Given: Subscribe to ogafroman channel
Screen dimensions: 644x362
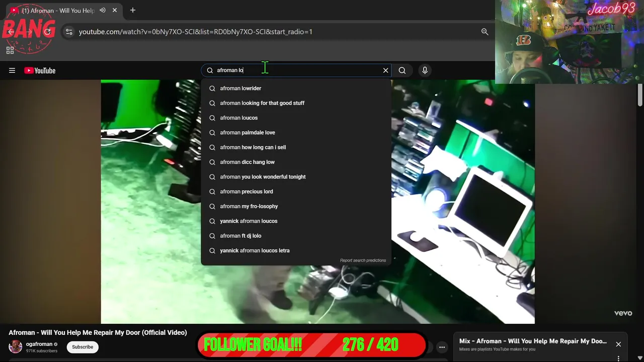Looking at the screenshot, I should [83, 347].
